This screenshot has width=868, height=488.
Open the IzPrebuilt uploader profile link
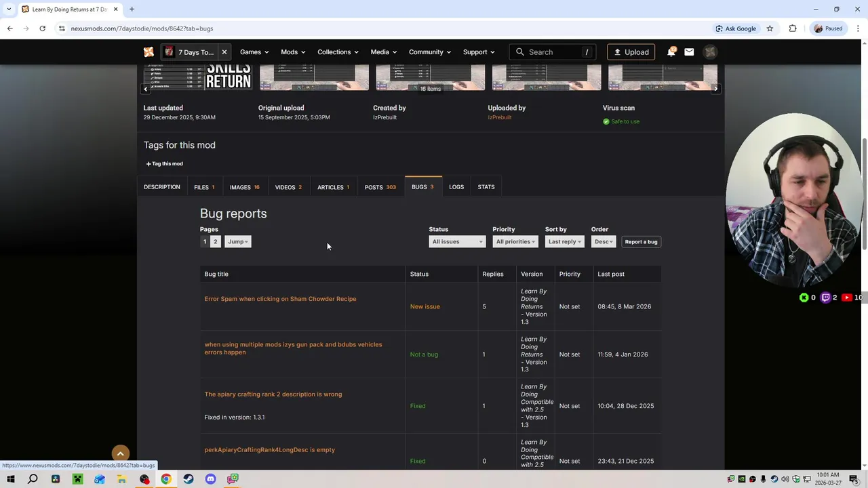pyautogui.click(x=500, y=117)
